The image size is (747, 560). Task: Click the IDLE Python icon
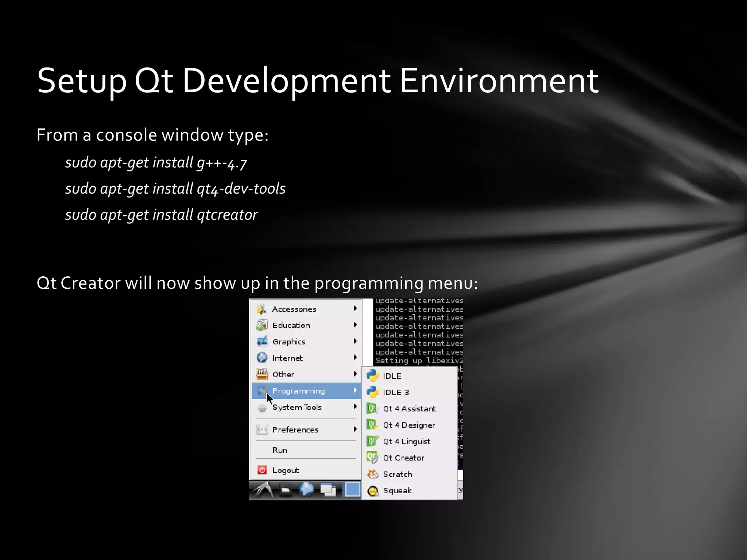(x=372, y=376)
